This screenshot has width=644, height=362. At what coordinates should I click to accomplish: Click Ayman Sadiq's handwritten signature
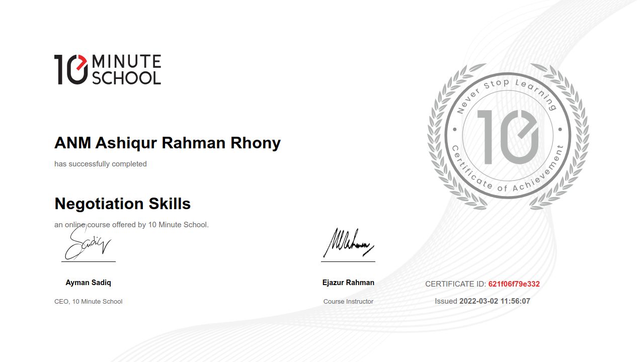click(x=88, y=243)
